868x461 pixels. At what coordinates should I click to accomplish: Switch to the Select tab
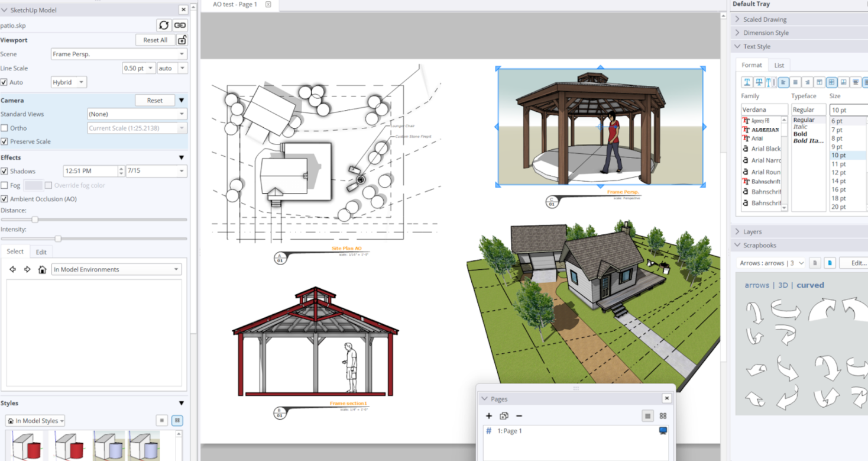[15, 251]
